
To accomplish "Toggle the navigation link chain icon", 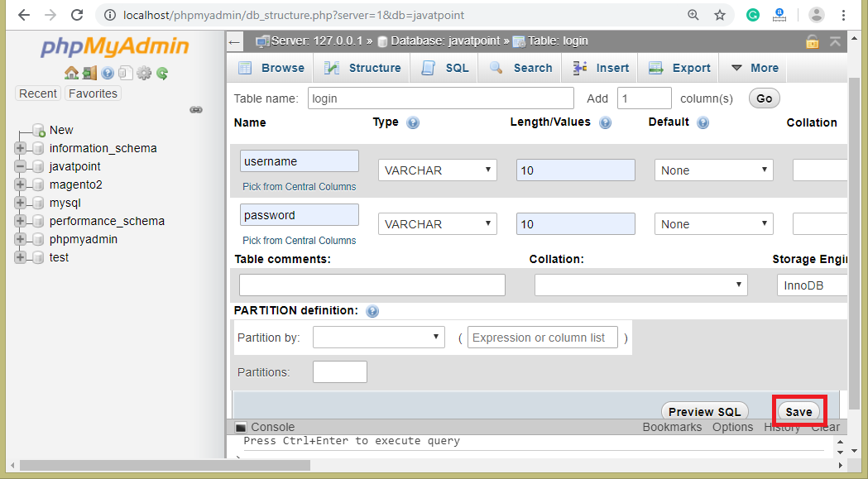I will pos(196,110).
